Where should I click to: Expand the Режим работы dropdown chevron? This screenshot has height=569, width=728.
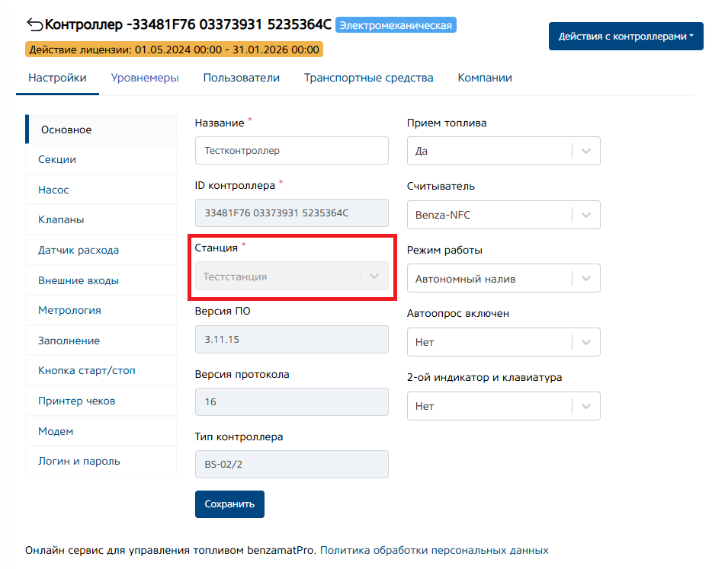coord(585,279)
